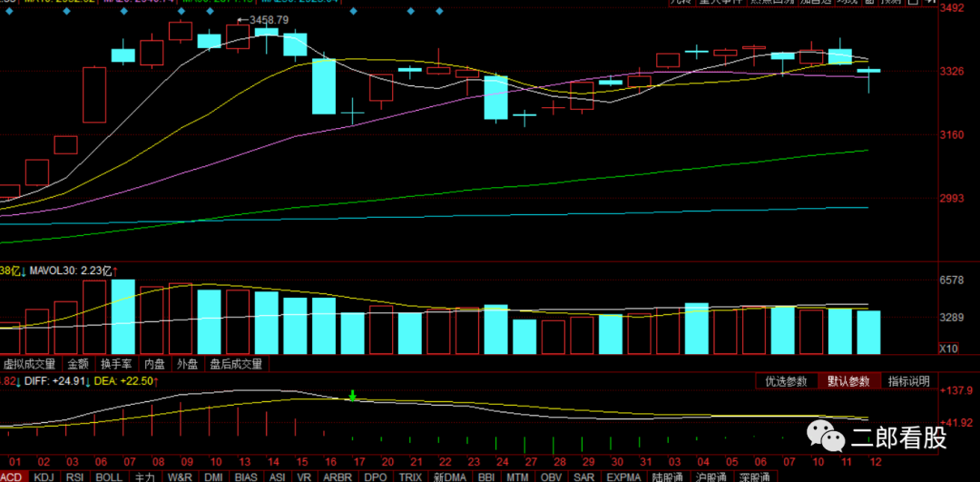Click the blue diamond event marker above date 17

point(353,11)
